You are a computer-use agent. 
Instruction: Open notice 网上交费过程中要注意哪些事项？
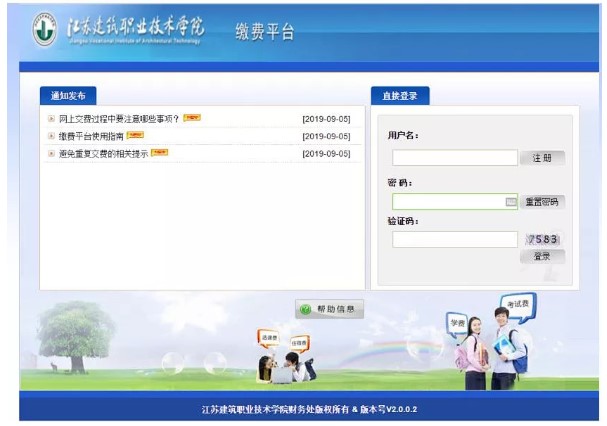[x=118, y=118]
